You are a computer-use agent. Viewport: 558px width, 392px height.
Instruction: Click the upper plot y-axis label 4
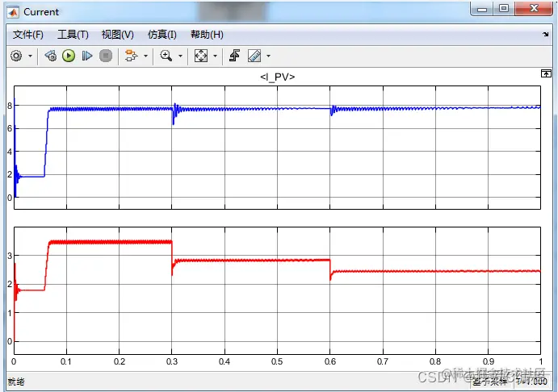(x=10, y=152)
